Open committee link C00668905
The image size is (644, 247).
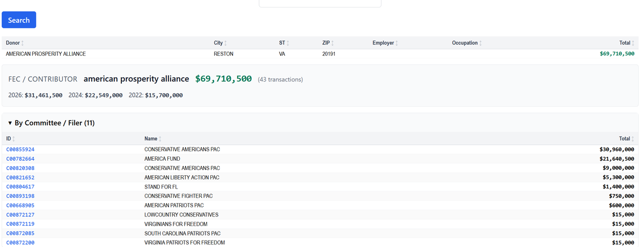(20, 205)
